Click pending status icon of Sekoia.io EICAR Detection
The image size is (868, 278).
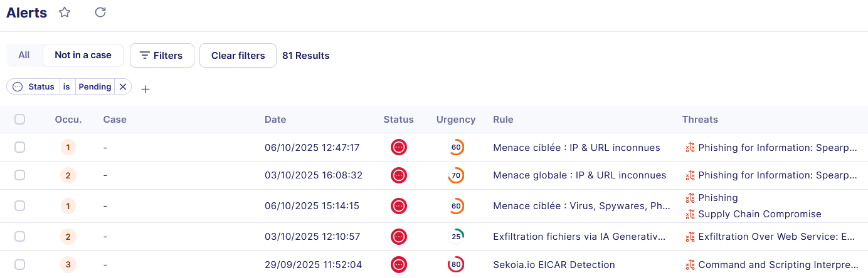(x=399, y=265)
